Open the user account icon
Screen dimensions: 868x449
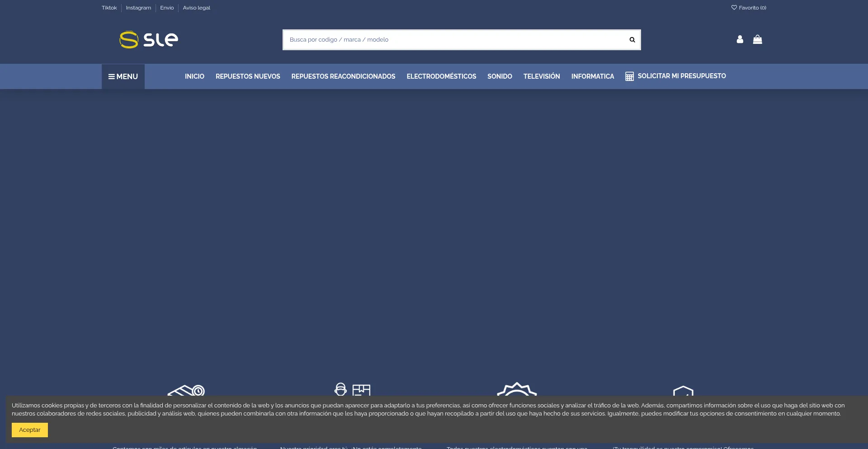(740, 40)
